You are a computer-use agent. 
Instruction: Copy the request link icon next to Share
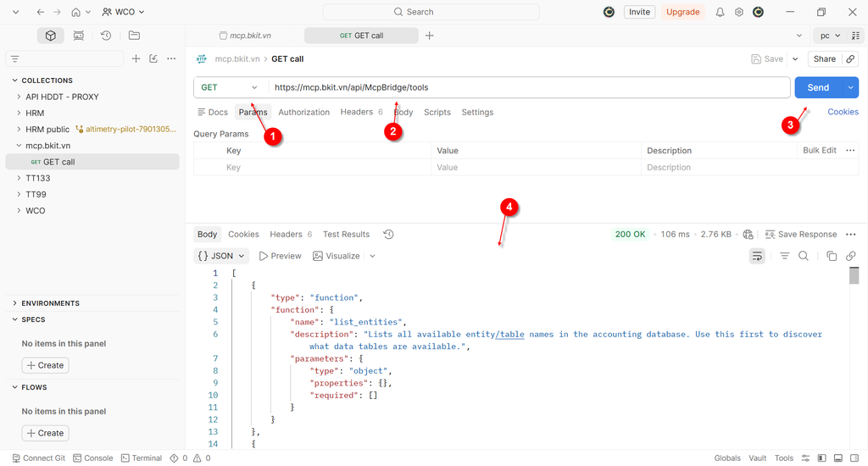point(850,58)
